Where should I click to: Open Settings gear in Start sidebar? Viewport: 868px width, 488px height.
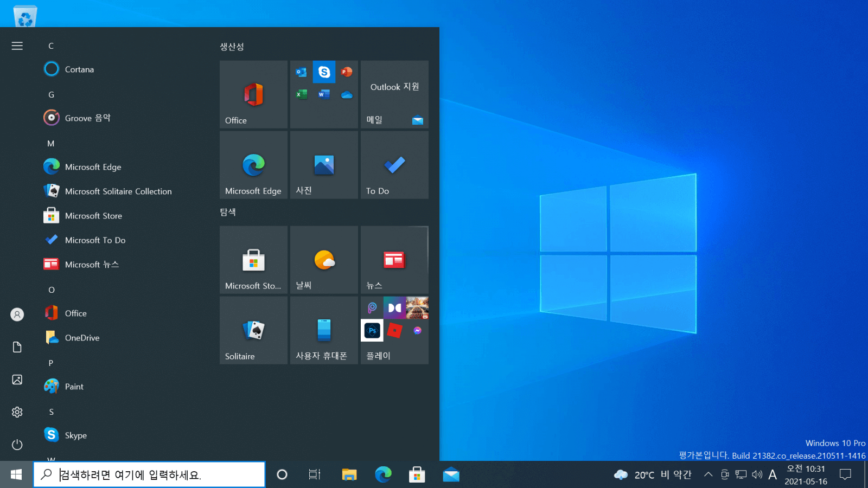[x=17, y=412]
